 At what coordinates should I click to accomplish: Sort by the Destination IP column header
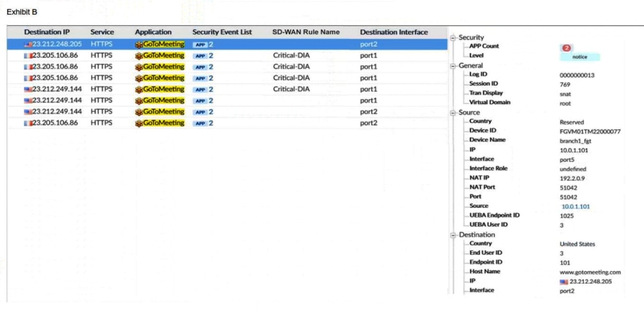click(46, 32)
